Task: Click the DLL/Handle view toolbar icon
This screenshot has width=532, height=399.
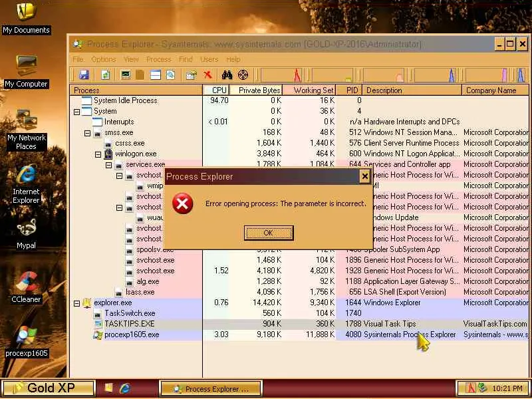Action: 171,74
